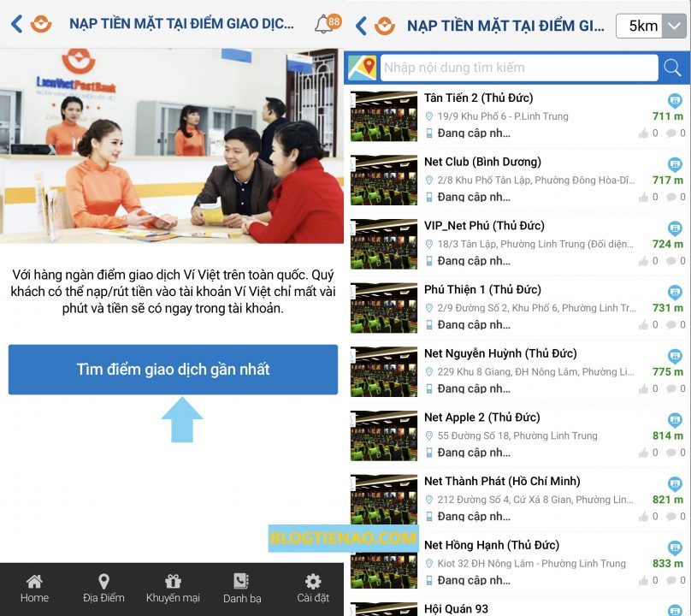
Task: Click the '833 m' distance value
Action: coord(668,564)
